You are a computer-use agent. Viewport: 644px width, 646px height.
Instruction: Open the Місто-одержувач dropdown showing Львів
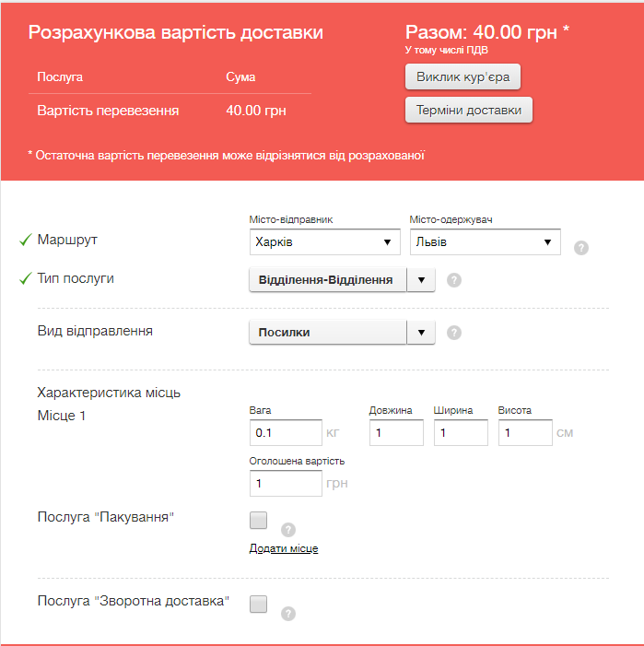click(485, 241)
